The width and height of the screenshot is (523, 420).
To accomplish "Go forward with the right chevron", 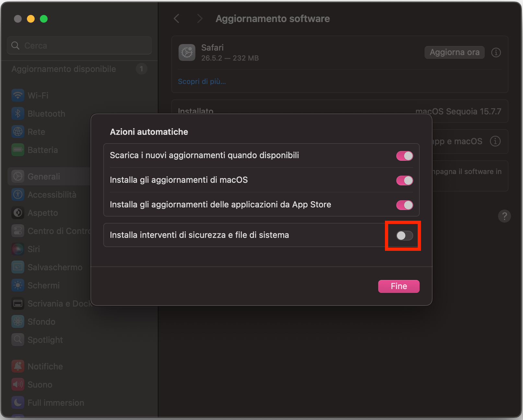I will click(200, 19).
